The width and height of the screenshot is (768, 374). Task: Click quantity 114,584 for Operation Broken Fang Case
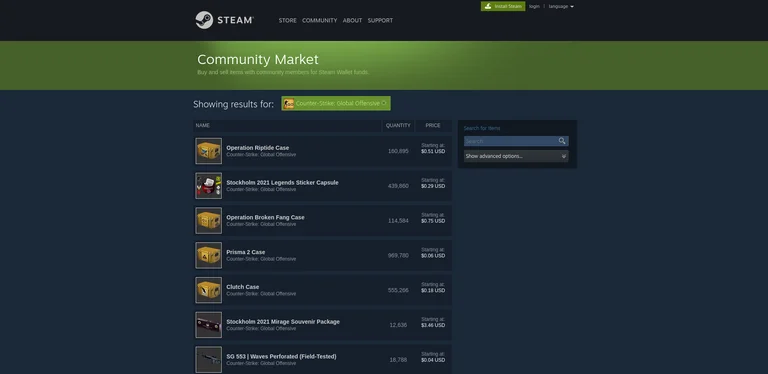[x=398, y=221]
